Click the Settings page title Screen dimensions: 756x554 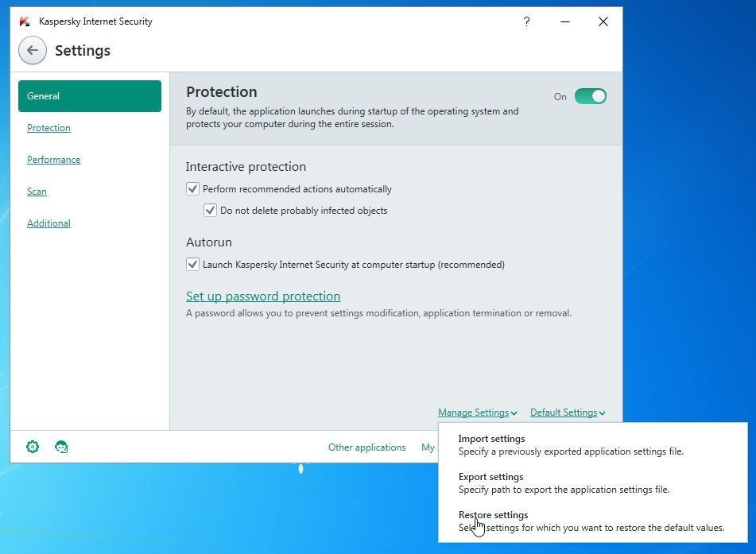click(x=83, y=51)
